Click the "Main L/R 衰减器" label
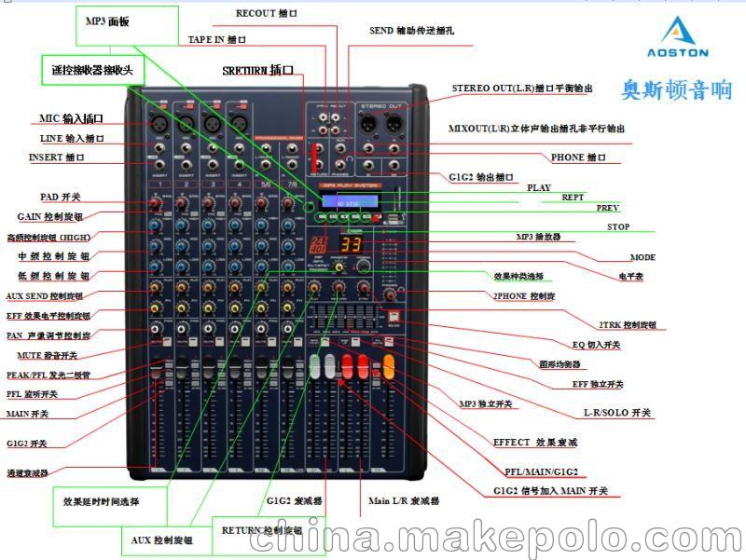The width and height of the screenshot is (746, 560). 404,500
